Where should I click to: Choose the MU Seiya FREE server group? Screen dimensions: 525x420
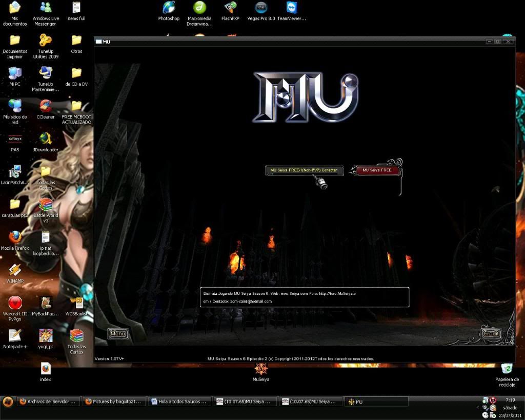pos(377,170)
